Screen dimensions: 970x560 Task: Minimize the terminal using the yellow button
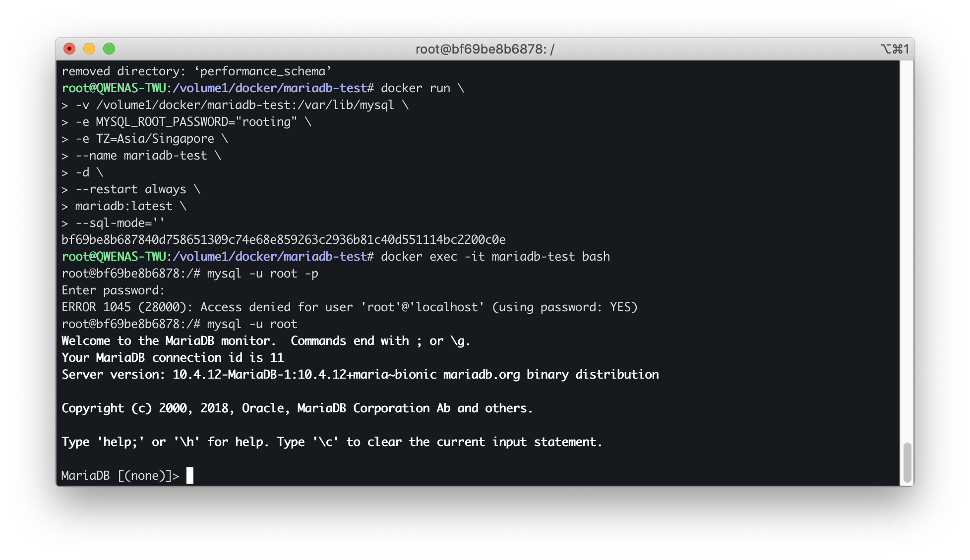[x=89, y=49]
